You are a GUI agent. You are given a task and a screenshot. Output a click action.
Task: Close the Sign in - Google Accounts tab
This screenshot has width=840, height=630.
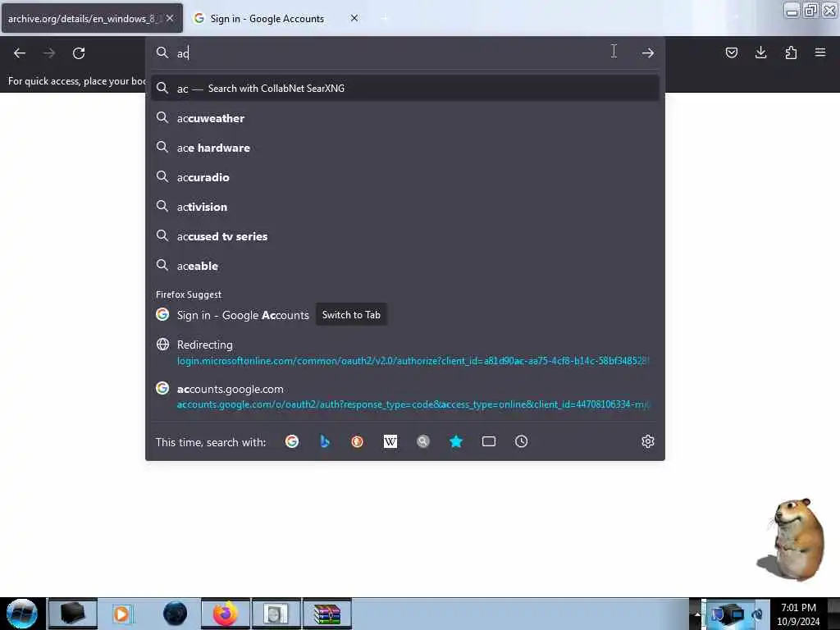(354, 18)
